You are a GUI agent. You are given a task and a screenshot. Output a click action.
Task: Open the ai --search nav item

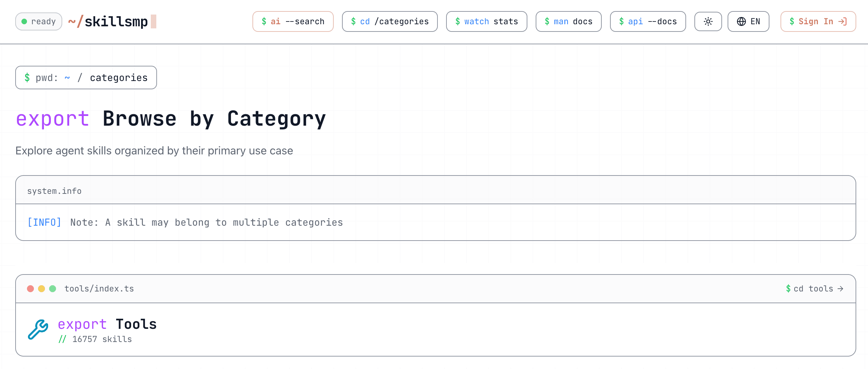293,21
